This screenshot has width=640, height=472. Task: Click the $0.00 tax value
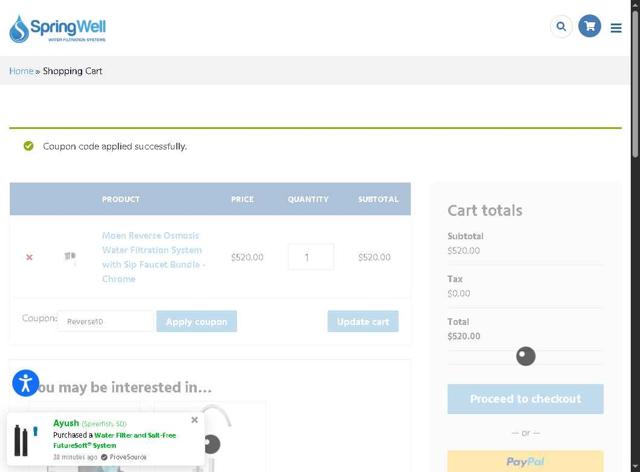[x=459, y=293]
